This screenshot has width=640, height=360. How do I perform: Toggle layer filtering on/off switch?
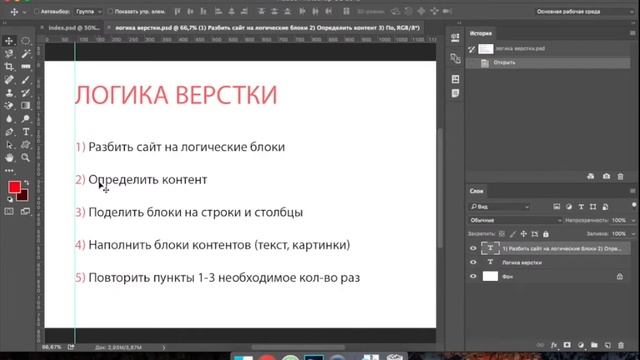[x=634, y=205]
